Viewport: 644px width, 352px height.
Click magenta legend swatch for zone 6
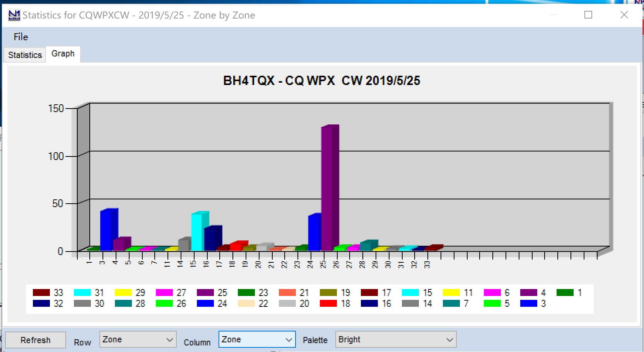[x=492, y=292]
